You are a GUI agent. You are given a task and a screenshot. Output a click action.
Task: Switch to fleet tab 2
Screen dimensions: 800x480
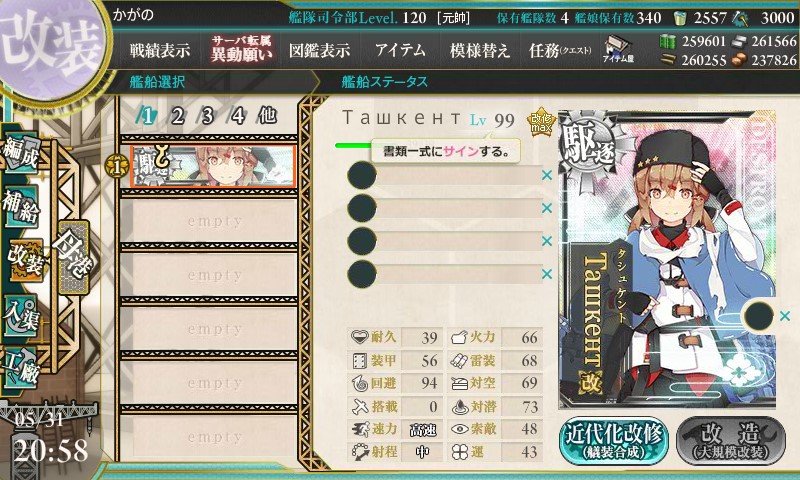177,116
